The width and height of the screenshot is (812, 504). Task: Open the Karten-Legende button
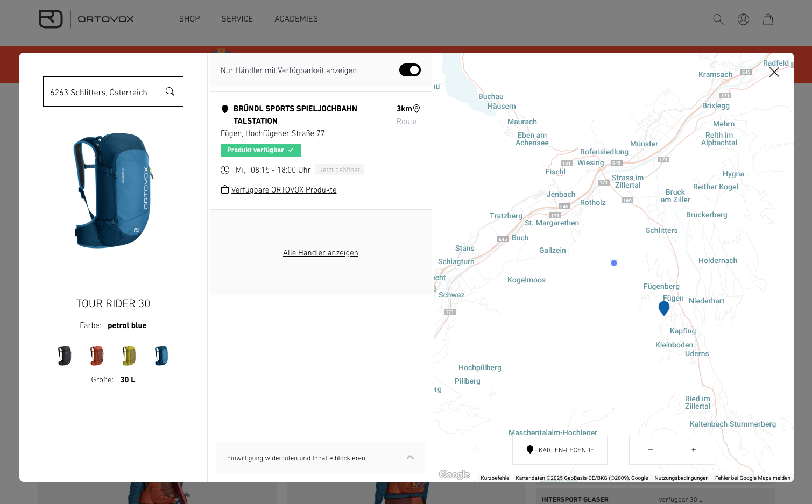(x=560, y=450)
